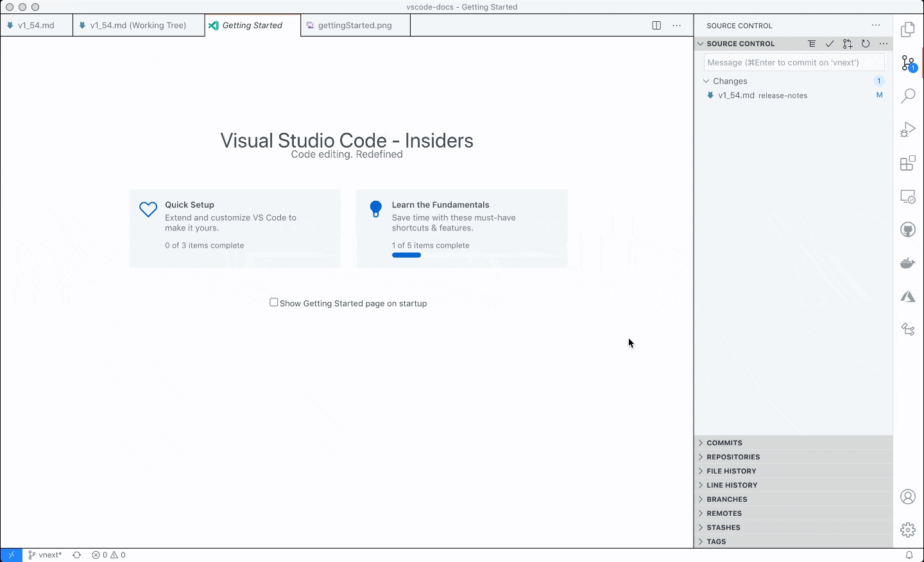Expand the File History section
The width and height of the screenshot is (924, 562).
pos(732,472)
